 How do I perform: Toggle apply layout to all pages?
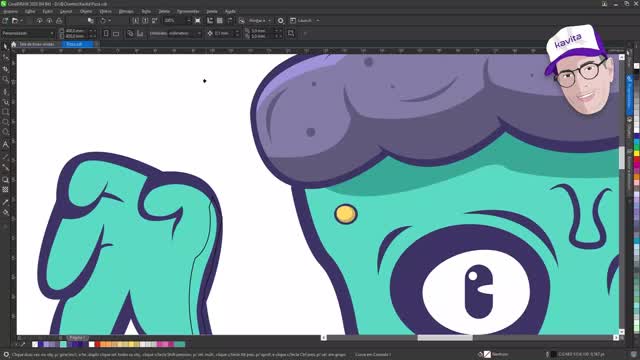(130, 33)
